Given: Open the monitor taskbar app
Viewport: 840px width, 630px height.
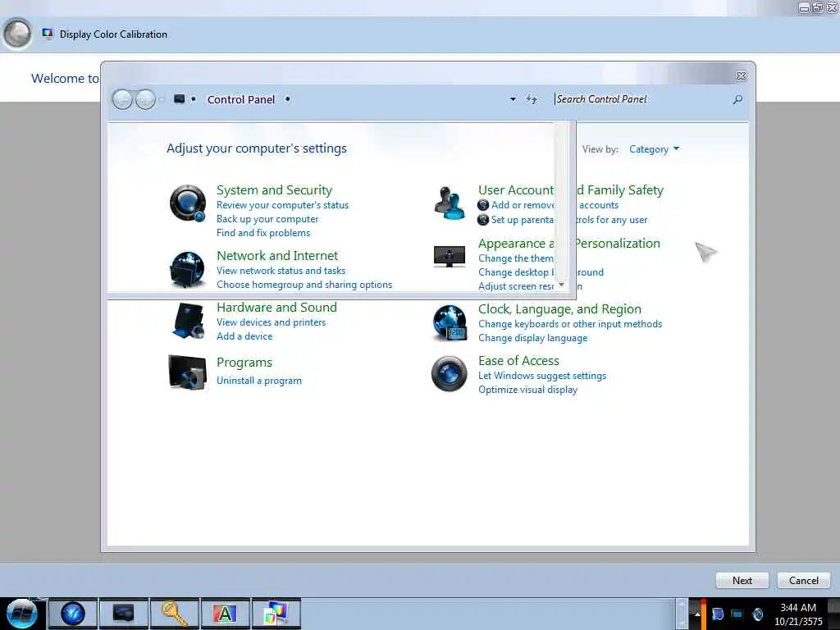Looking at the screenshot, I should tap(123, 614).
